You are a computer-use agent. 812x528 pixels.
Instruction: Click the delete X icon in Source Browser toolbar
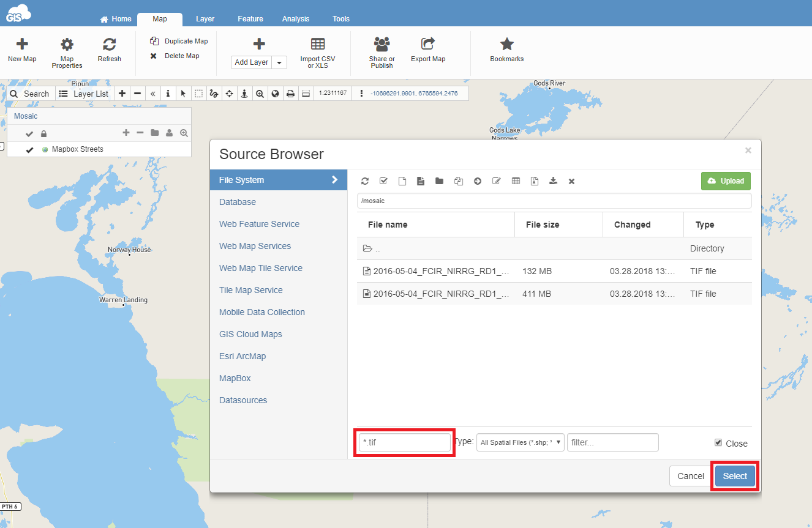point(571,182)
